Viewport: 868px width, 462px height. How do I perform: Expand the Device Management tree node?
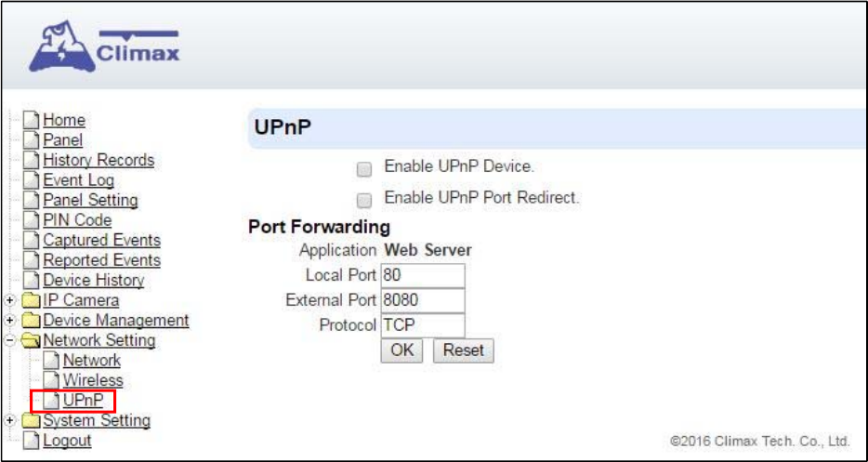point(9,321)
